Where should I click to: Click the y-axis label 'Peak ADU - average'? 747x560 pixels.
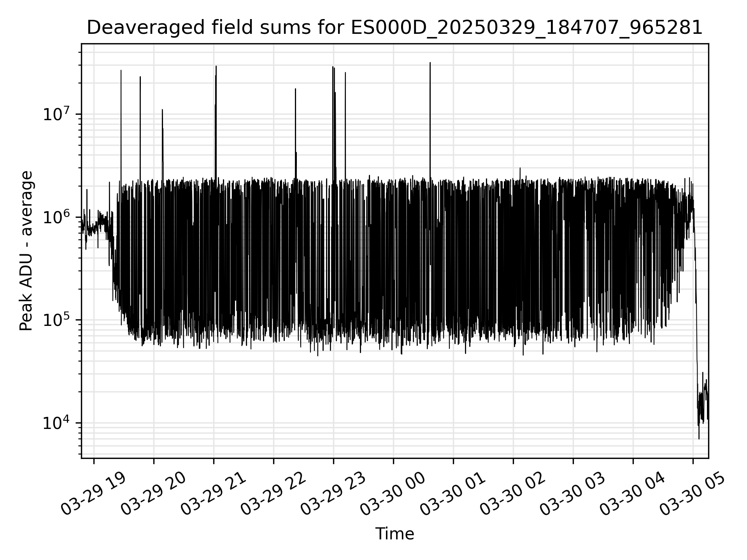26,251
